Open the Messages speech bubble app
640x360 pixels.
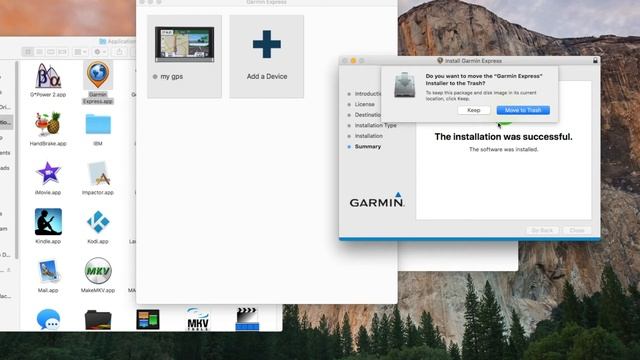pos(48,320)
